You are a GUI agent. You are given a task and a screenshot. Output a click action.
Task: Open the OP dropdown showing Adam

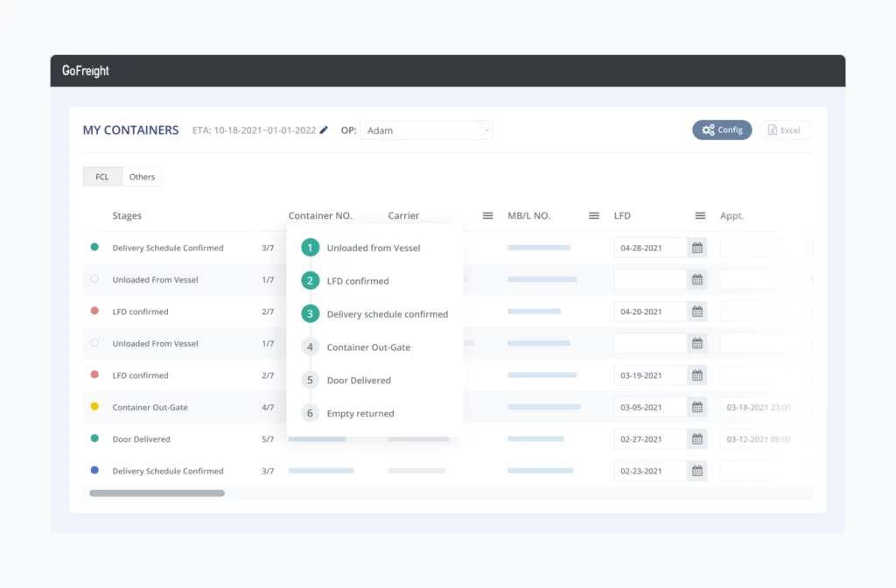tap(427, 130)
